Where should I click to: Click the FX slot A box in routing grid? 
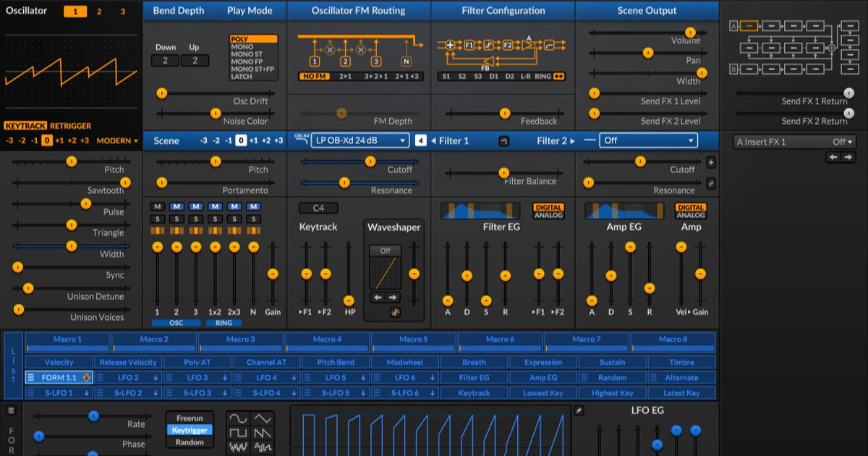[750, 26]
